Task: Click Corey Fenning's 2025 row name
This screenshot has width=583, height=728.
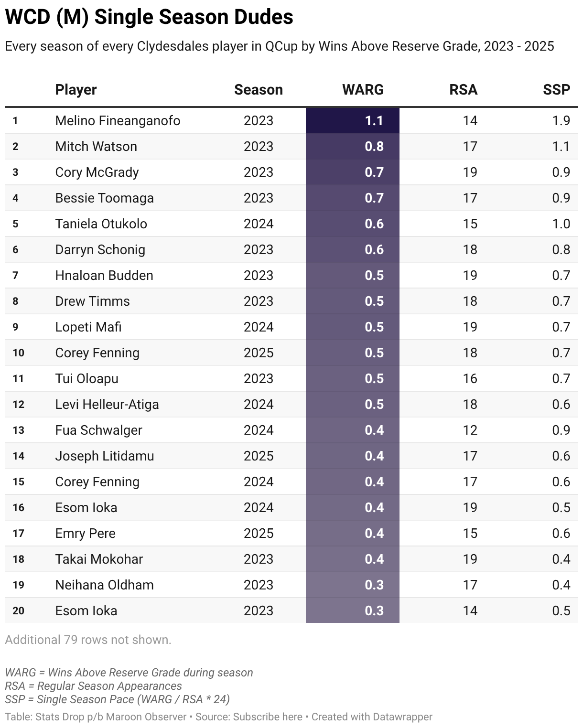Action: click(x=97, y=353)
